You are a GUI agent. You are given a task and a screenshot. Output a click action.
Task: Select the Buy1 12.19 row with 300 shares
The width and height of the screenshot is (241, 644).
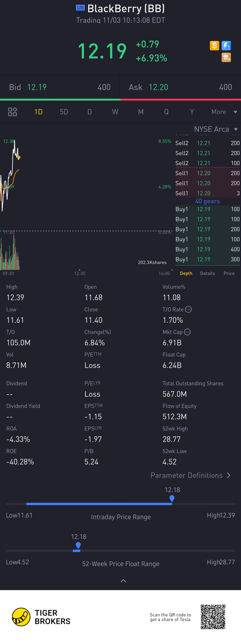(x=208, y=259)
